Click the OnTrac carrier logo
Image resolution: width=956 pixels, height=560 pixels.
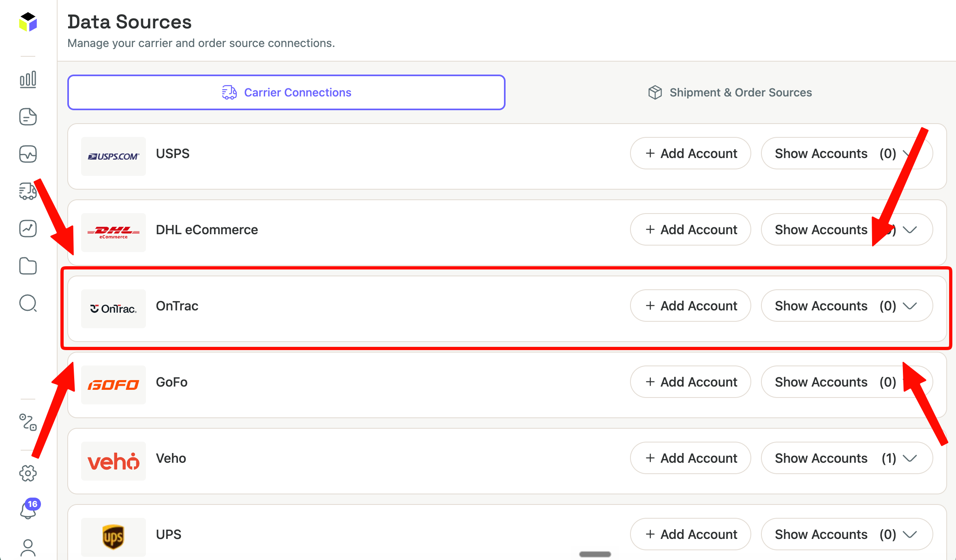tap(114, 309)
